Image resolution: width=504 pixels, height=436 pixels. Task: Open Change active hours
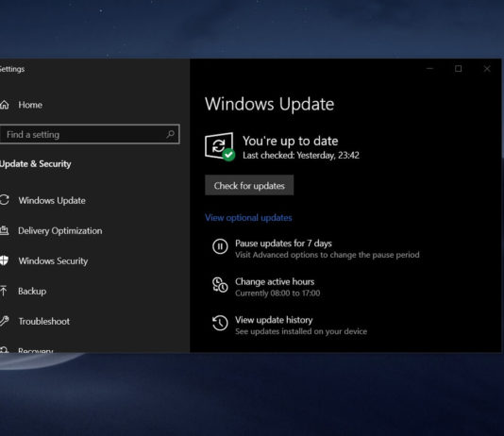(275, 282)
